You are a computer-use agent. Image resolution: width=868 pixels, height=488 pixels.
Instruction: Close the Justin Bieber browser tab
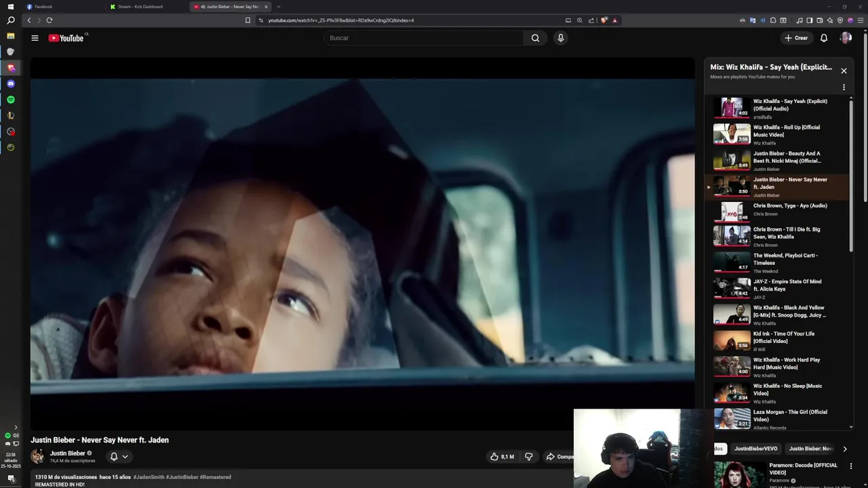(x=266, y=6)
